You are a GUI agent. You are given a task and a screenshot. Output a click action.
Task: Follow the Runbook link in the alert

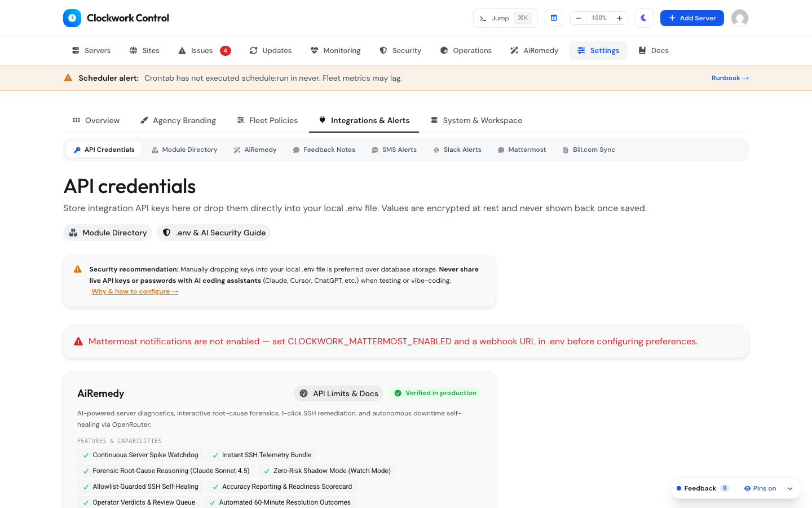(x=730, y=78)
